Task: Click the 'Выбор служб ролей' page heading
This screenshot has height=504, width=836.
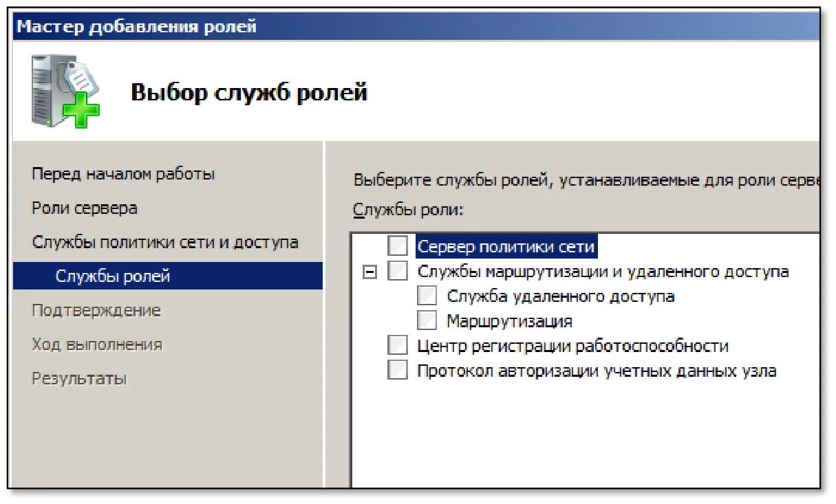Action: click(249, 92)
